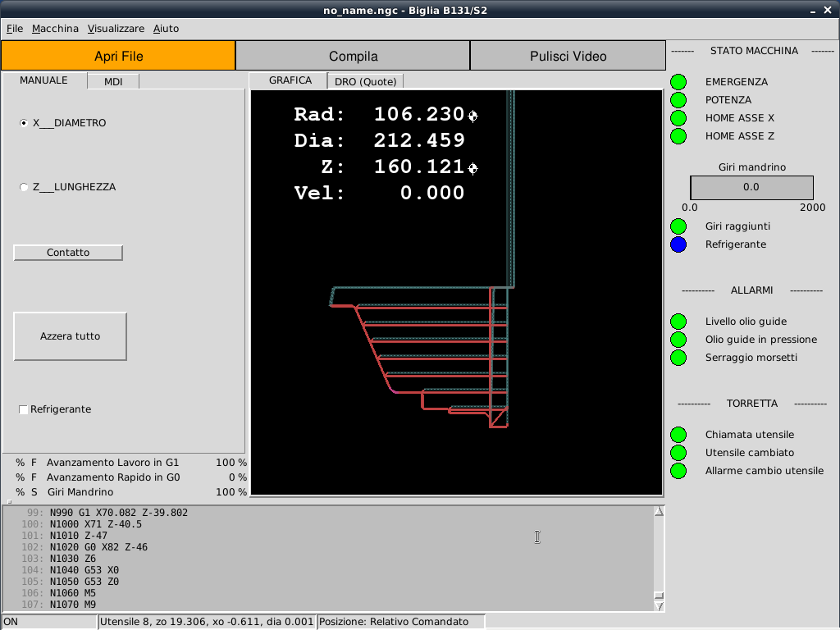
Task: Open the Visualizzare menu
Action: pyautogui.click(x=116, y=29)
